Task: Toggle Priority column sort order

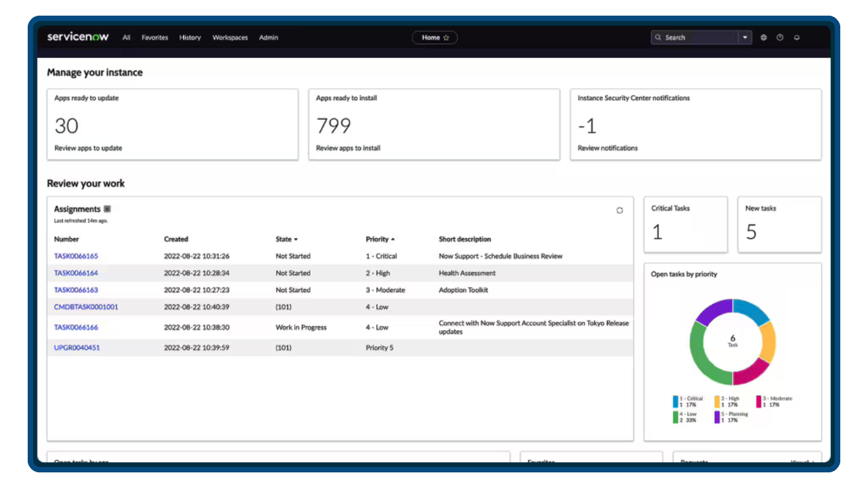Action: (x=393, y=240)
